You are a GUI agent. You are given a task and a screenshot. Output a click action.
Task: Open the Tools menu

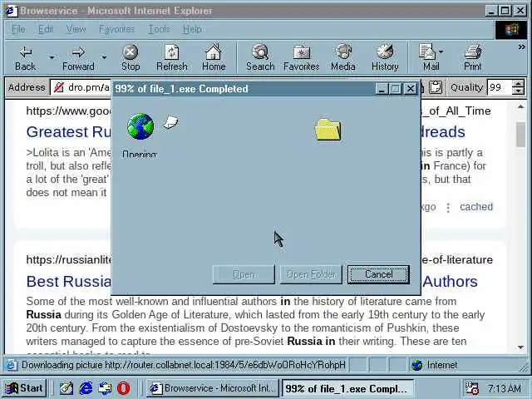click(159, 30)
